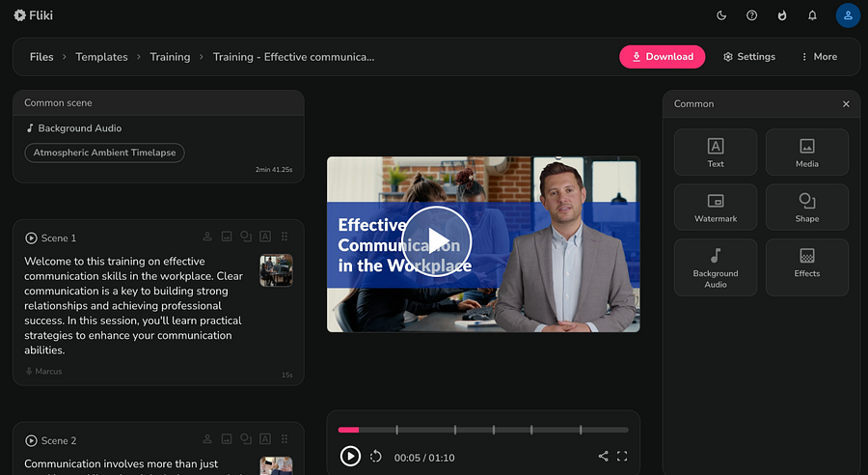Open the More menu
The image size is (868, 475).
point(819,57)
